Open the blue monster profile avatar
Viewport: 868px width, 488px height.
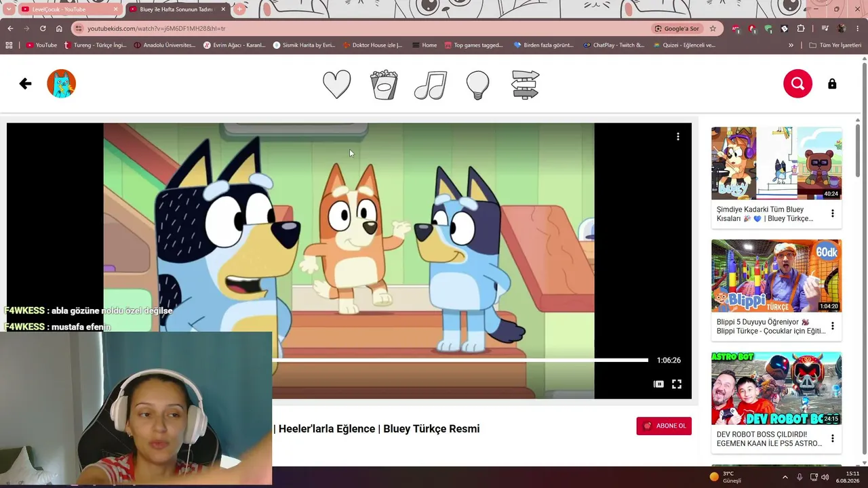click(61, 83)
